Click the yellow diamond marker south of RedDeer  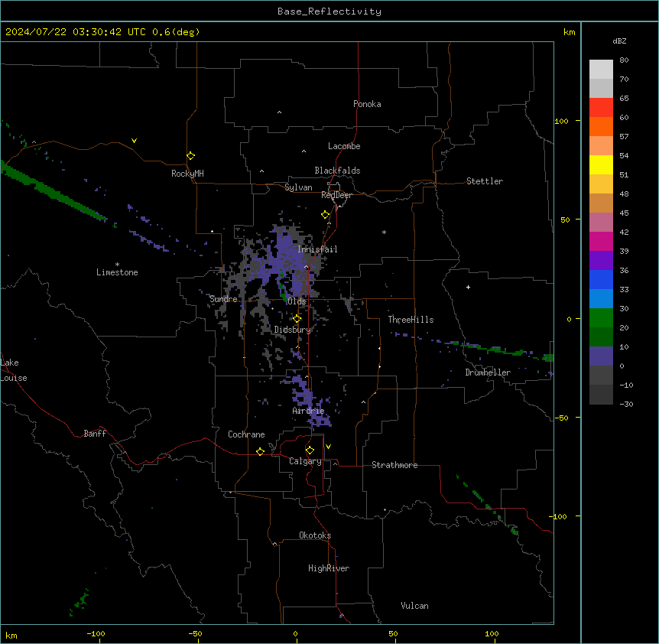point(326,215)
